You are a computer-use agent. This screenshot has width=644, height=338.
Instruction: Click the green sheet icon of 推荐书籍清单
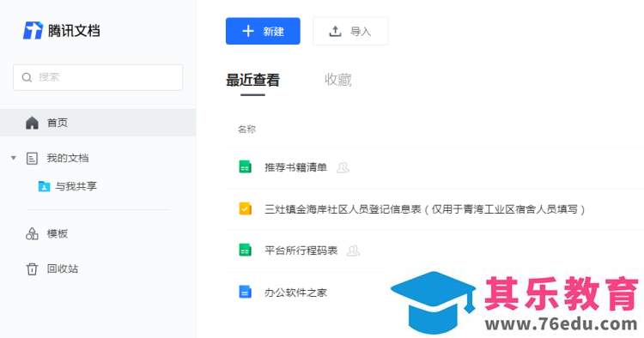tap(246, 167)
